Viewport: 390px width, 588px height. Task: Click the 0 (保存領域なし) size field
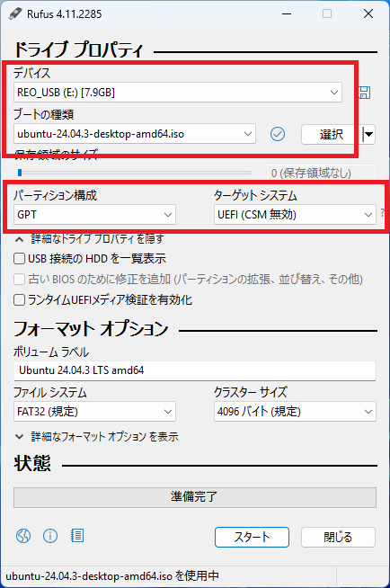(x=321, y=173)
